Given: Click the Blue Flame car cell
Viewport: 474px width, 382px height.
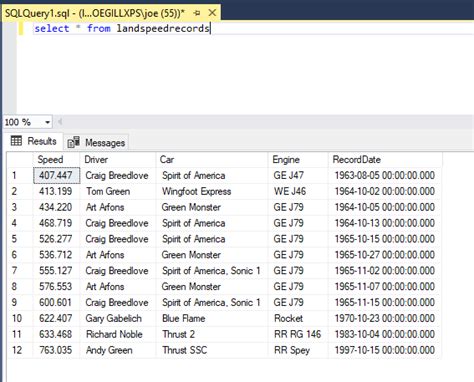Looking at the screenshot, I should click(212, 318).
